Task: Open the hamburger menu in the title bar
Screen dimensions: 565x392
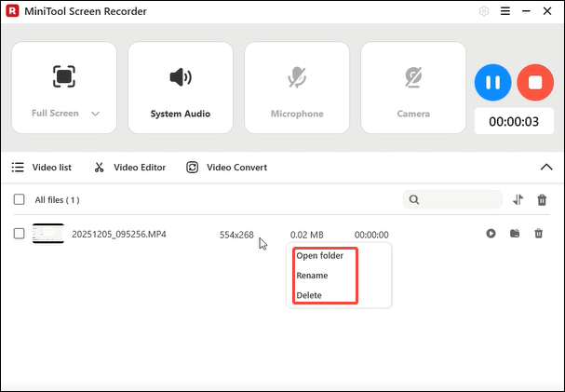Action: click(505, 11)
